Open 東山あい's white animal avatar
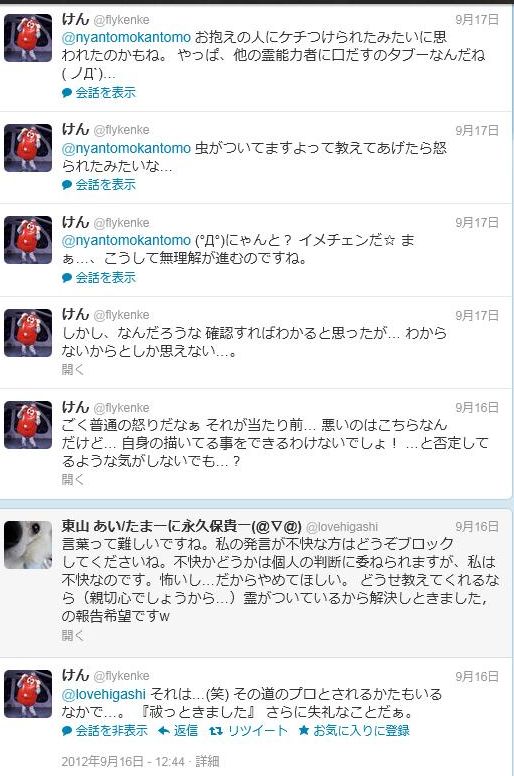 (x=28, y=544)
